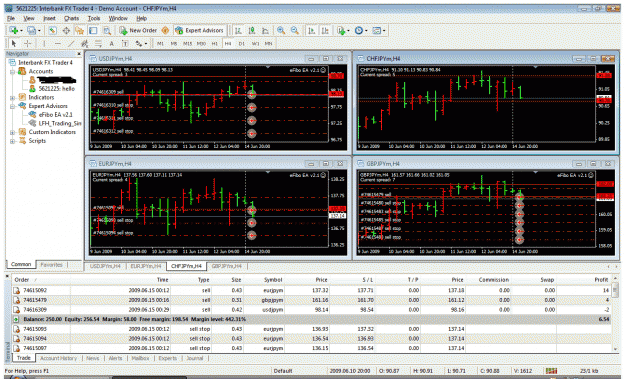
Task: Select the trendline drawing tool
Action: [71, 43]
